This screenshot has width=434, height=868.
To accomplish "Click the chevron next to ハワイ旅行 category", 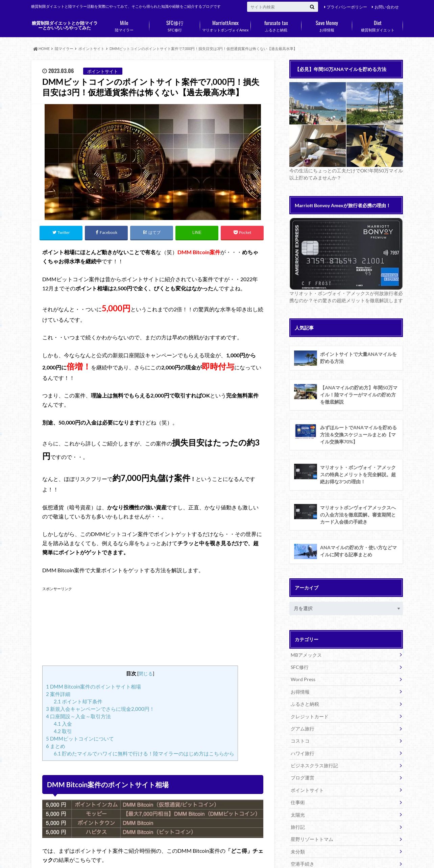I will coord(401,753).
